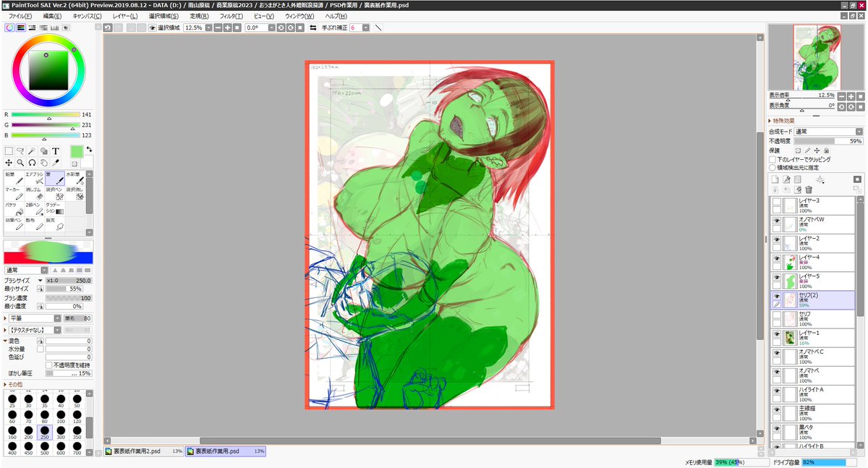Viewport: 868px width, 468px height.
Task: Hide the レイヤー2 layer eye
Action: click(776, 239)
